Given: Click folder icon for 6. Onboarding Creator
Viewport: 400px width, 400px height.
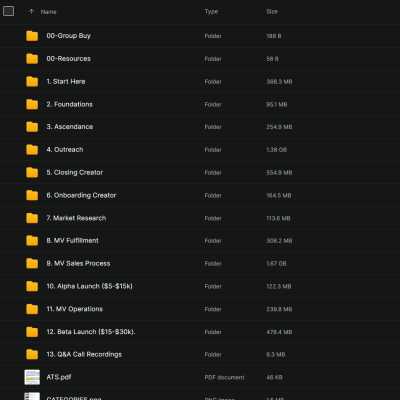Looking at the screenshot, I should (32, 195).
